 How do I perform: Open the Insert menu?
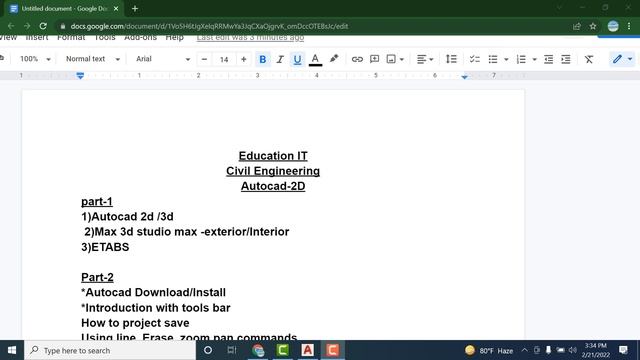pos(37,38)
